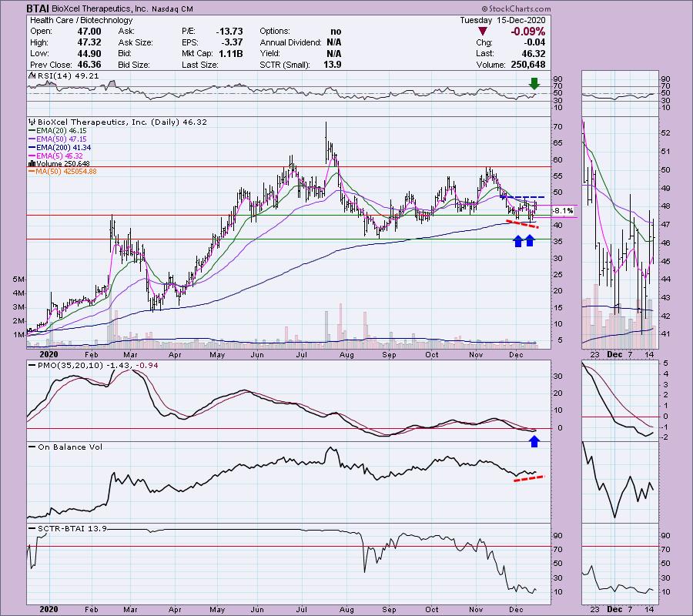Screen dimensions: 693x616
Task: Click the red down-triangle change indicator
Action: [x=483, y=32]
